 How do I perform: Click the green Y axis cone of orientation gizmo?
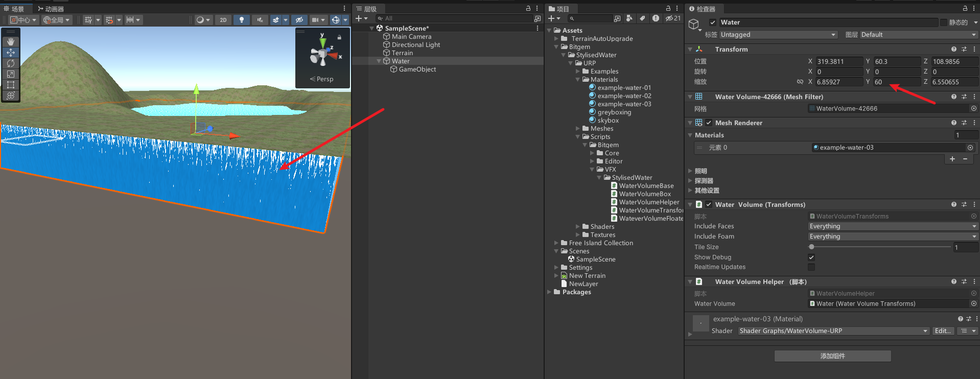click(x=322, y=42)
